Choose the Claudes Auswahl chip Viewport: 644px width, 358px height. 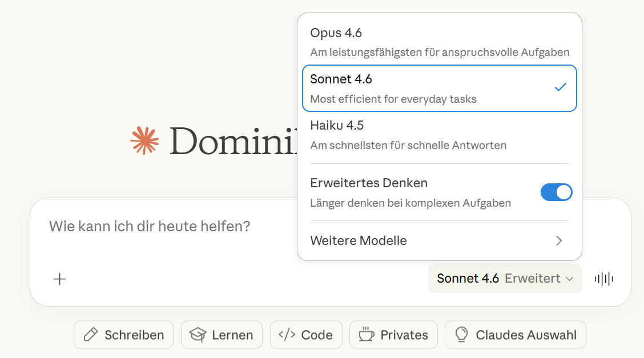[516, 335]
